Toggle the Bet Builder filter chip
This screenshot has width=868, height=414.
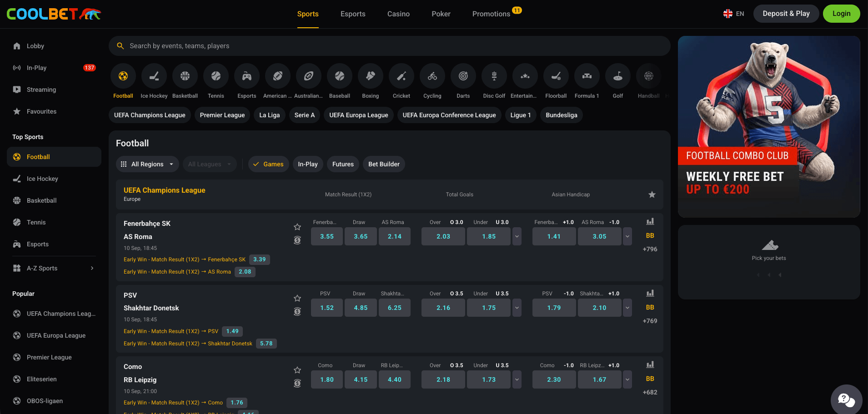tap(384, 164)
